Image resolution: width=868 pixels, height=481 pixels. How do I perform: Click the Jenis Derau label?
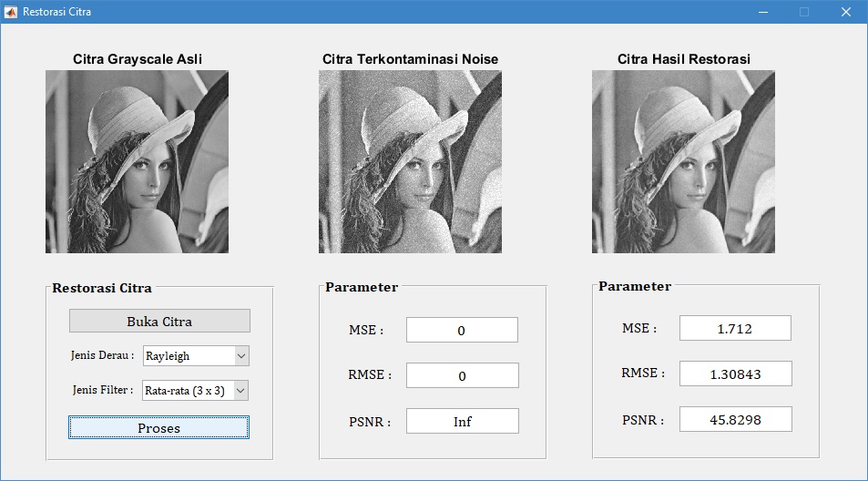[102, 355]
